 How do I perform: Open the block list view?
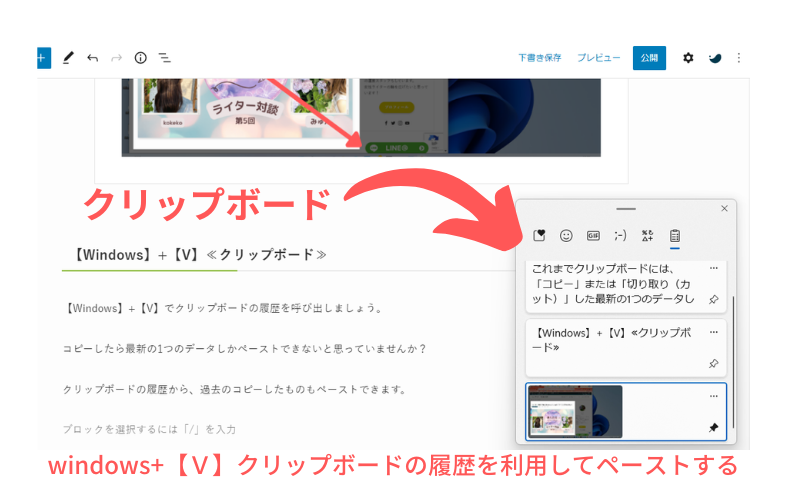tap(164, 58)
